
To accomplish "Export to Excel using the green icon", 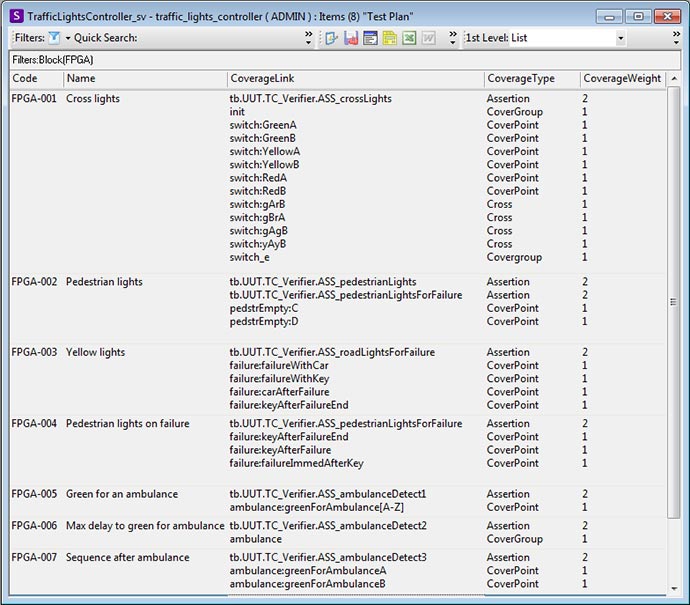I will coord(409,38).
